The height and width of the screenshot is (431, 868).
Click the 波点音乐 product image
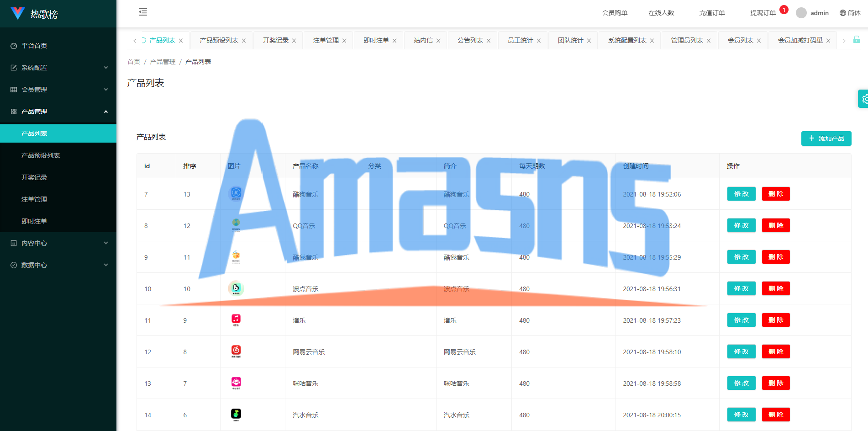[x=236, y=288]
